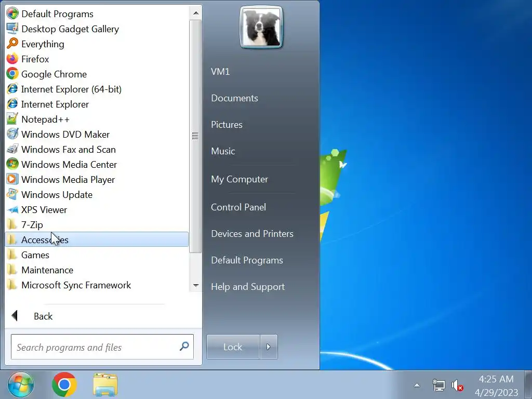Show hidden tray icons arrow
This screenshot has width=532, height=399.
click(417, 385)
